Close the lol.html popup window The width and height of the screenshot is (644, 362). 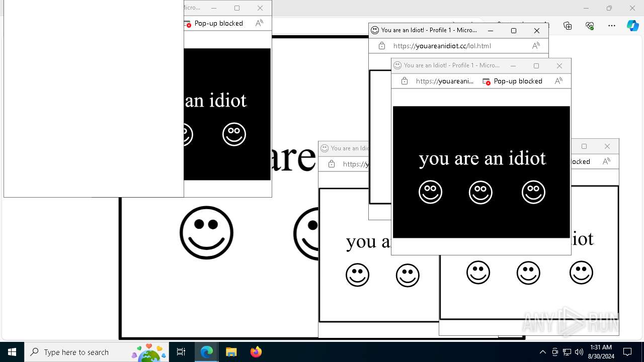536,30
